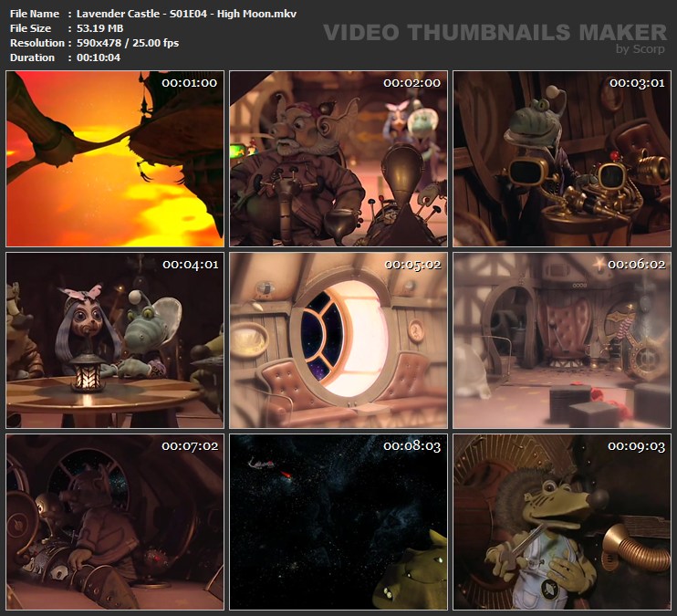Click the duration value '00:10:04'
Image resolution: width=677 pixels, height=616 pixels.
99,57
